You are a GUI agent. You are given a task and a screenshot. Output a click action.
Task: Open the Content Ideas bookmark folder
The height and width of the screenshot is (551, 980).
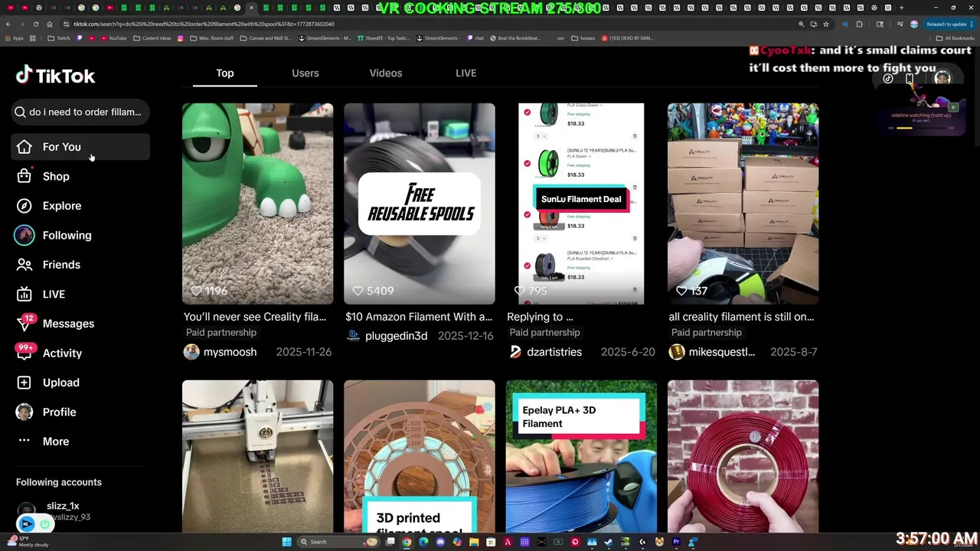[152, 38]
